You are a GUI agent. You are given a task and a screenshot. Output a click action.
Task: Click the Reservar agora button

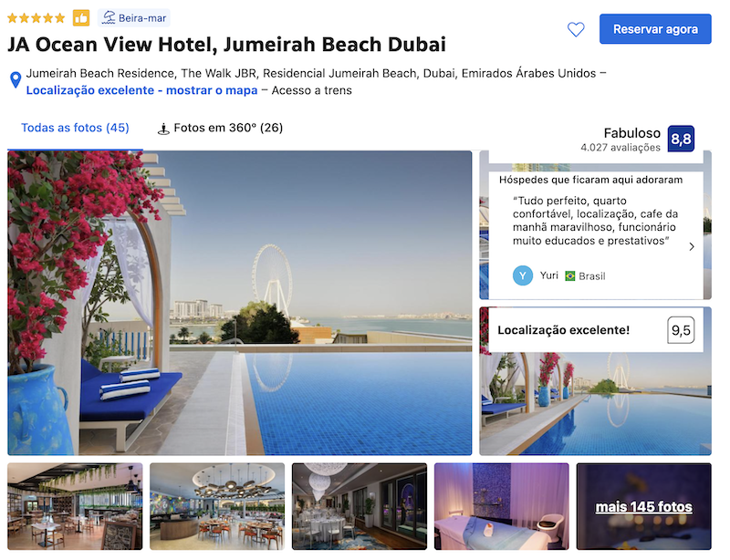tap(655, 29)
